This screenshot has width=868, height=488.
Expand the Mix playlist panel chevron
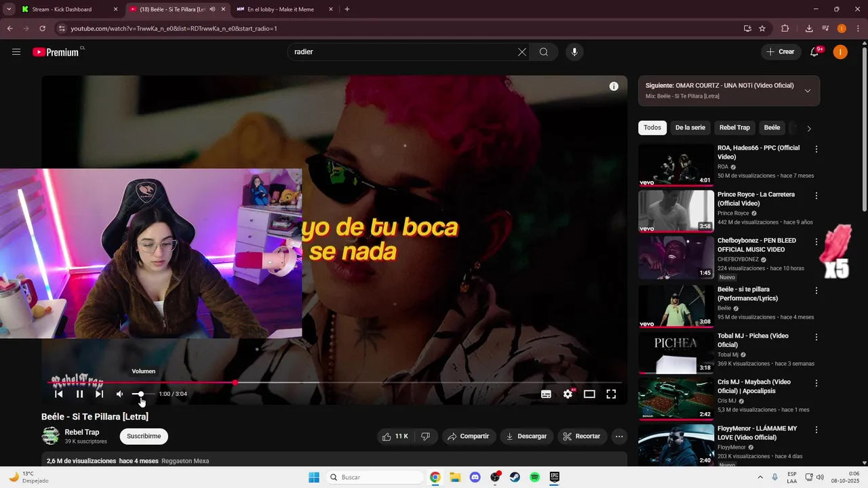807,91
